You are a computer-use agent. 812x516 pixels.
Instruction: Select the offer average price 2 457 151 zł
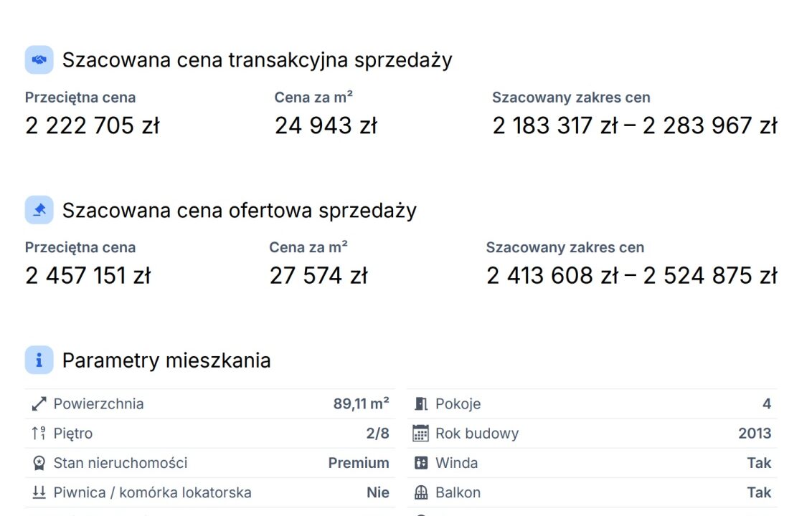coord(88,276)
